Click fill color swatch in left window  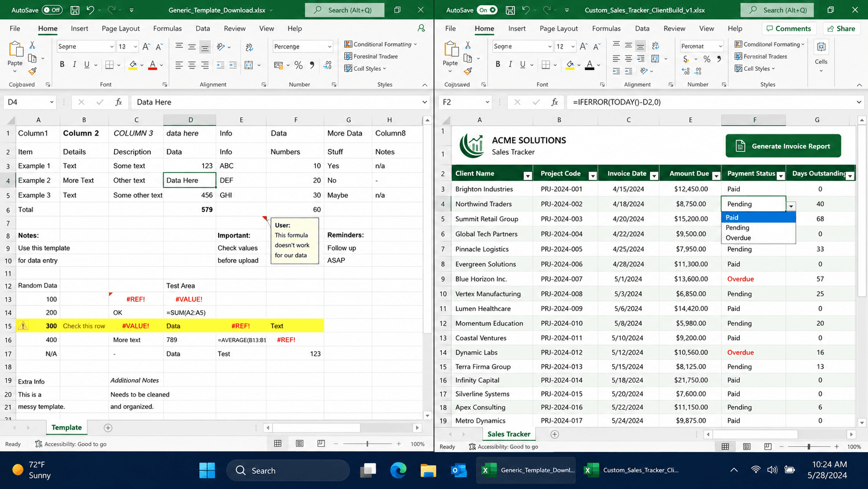coord(133,65)
